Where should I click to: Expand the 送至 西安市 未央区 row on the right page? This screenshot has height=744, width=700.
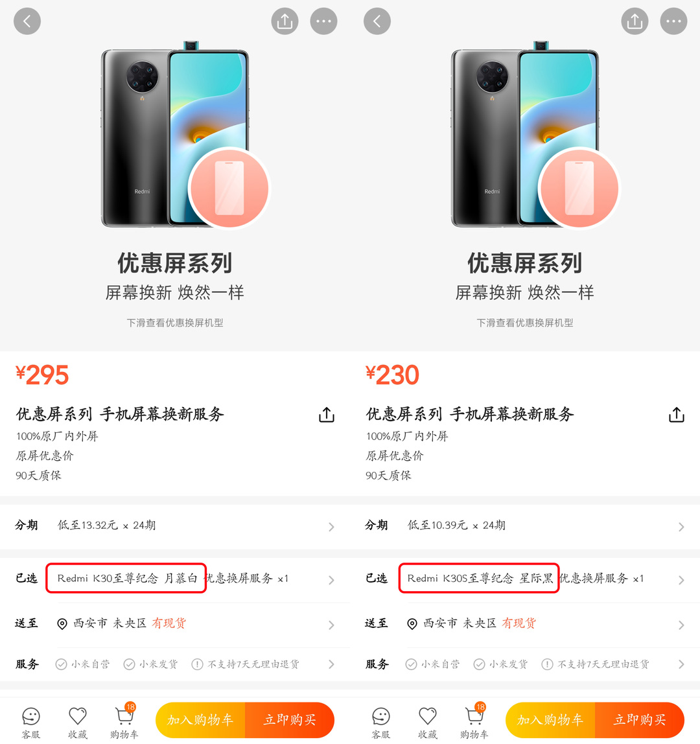(x=525, y=624)
